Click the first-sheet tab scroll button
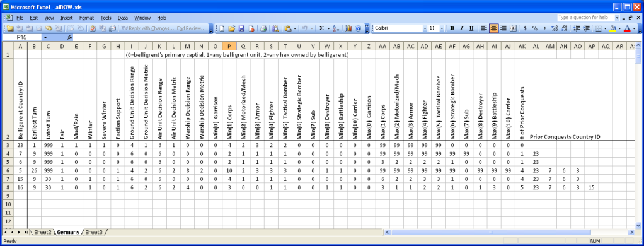Image resolution: width=644 pixels, height=246 pixels. (x=5, y=232)
